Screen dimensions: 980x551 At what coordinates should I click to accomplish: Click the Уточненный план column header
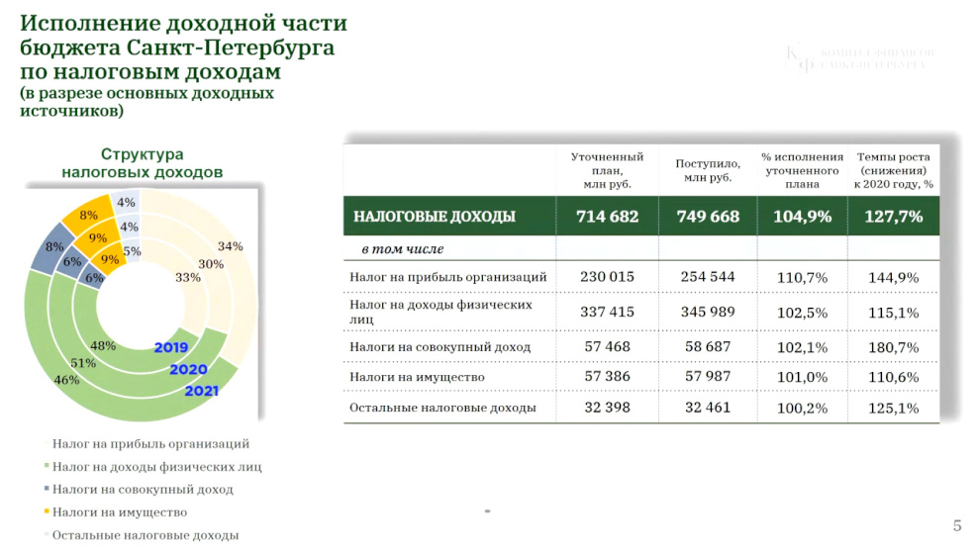coord(607,170)
